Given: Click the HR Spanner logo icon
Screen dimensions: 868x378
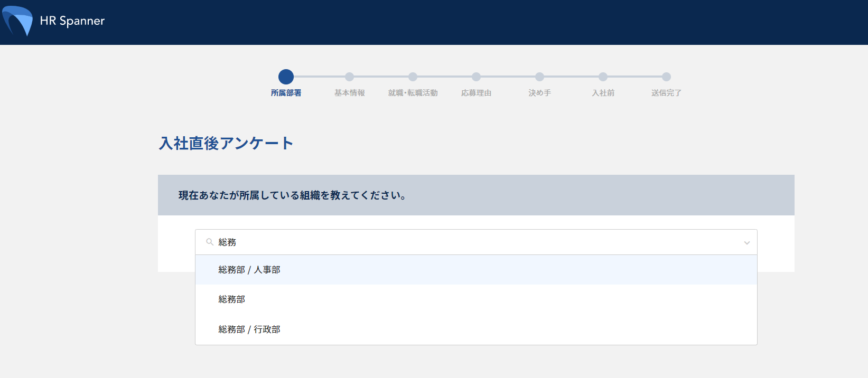Looking at the screenshot, I should pyautogui.click(x=18, y=21).
